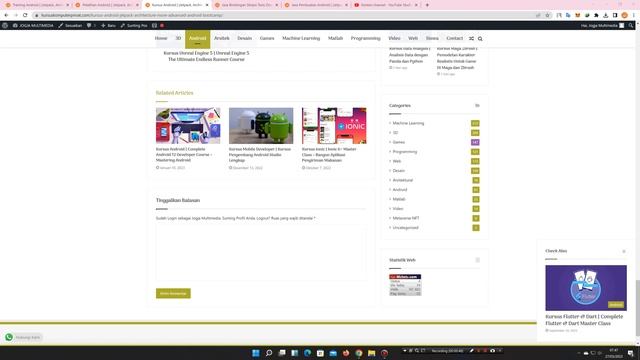Image resolution: width=640 pixels, height=360 pixels.
Task: Click the admin bar search icon
Action: pyautogui.click(x=631, y=25)
